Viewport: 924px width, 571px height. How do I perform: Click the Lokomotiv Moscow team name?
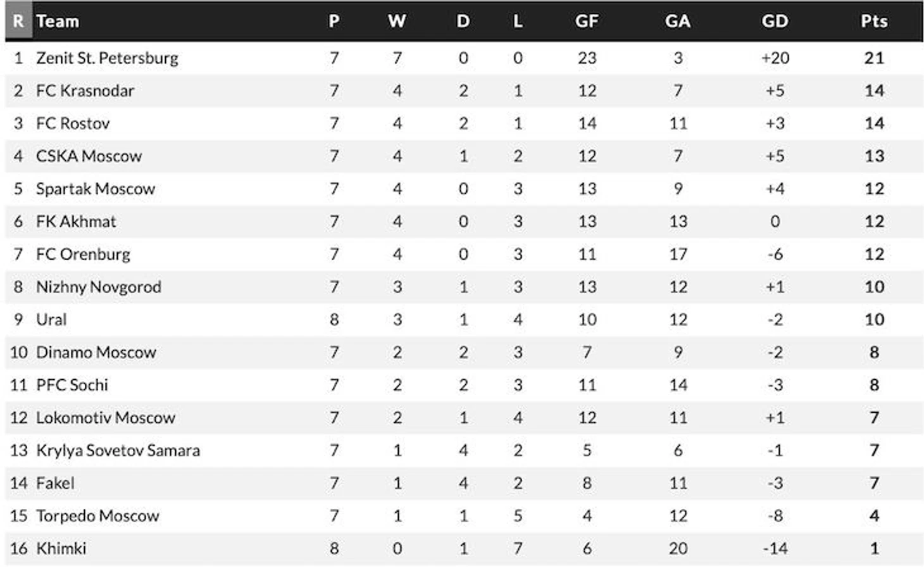coord(106,418)
